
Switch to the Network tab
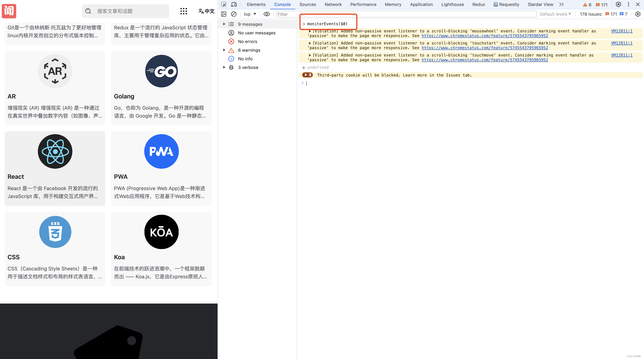(x=333, y=5)
